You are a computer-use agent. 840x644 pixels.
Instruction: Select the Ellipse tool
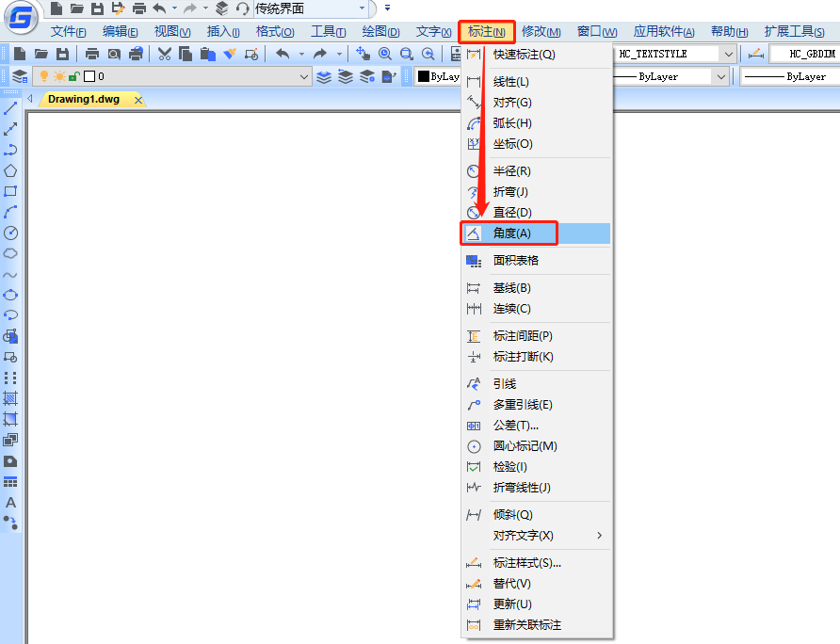pos(10,296)
